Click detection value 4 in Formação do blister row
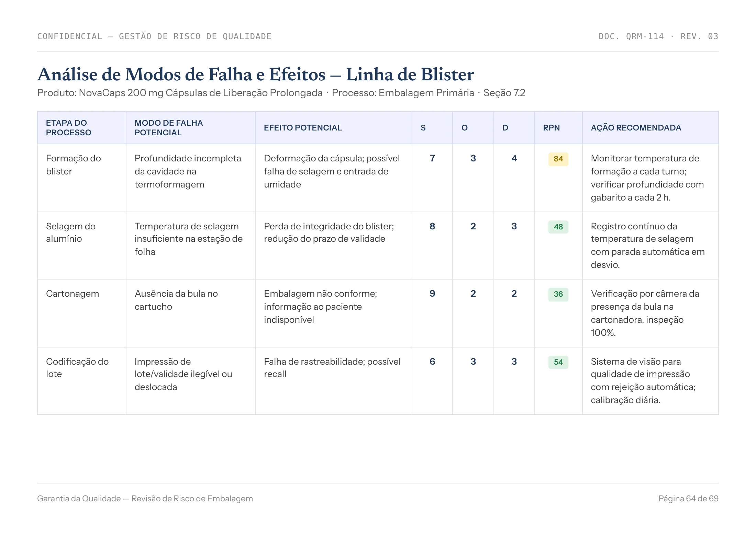 click(514, 158)
